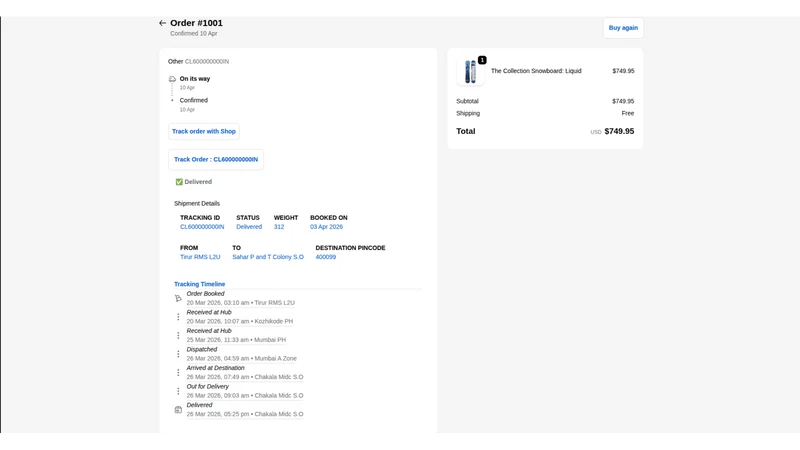Image resolution: width=800 pixels, height=450 pixels.
Task: Click the DESTINATION PINCODE header
Action: coord(351,248)
